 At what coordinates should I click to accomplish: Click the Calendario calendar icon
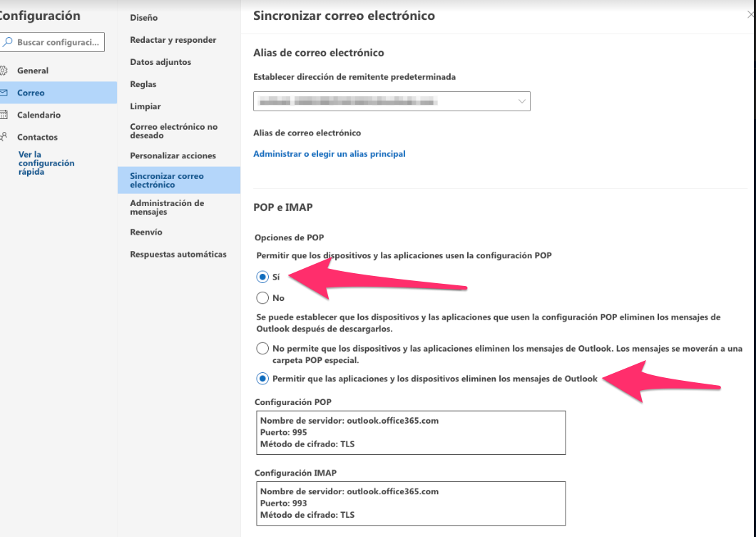(4, 115)
